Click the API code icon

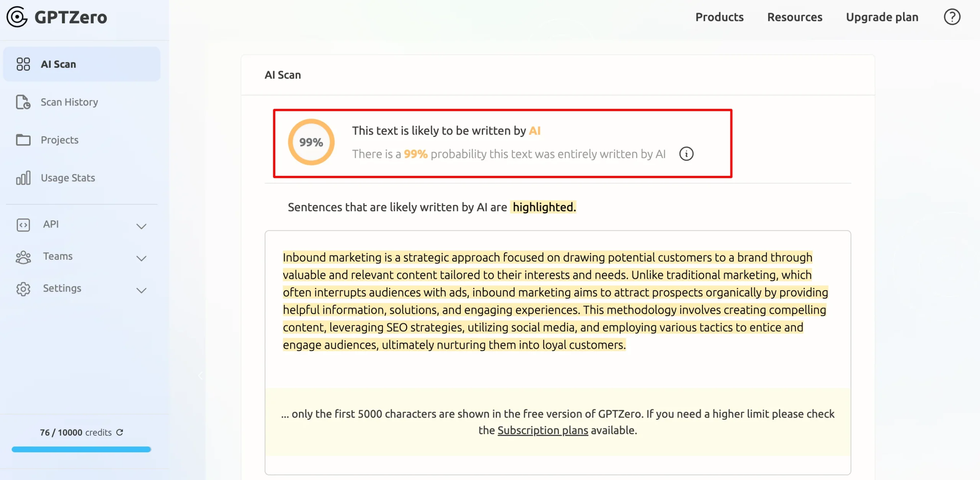point(23,225)
